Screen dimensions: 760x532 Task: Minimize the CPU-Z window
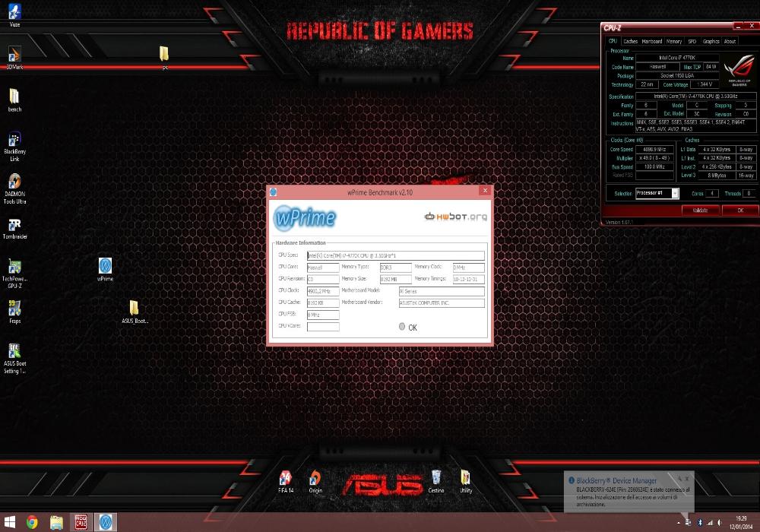(x=738, y=26)
